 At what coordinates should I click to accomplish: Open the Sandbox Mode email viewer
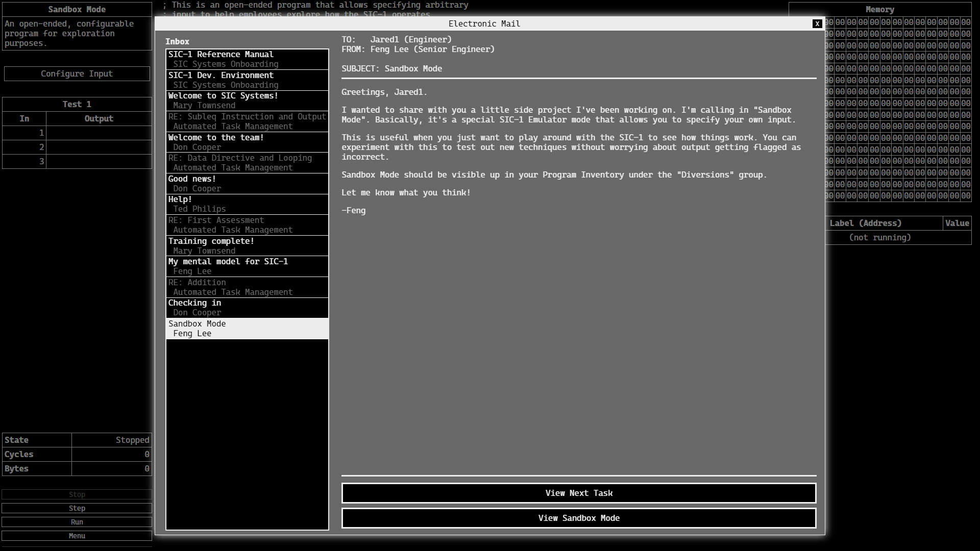coord(247,329)
